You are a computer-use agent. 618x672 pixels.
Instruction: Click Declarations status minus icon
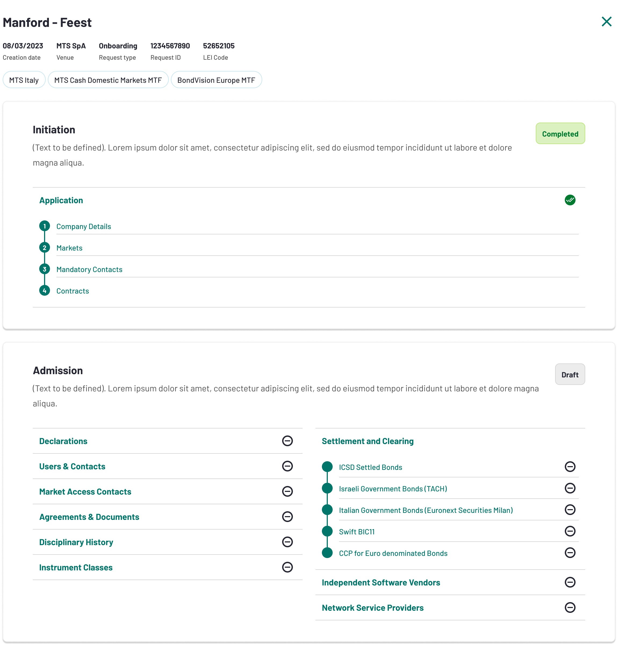(287, 441)
